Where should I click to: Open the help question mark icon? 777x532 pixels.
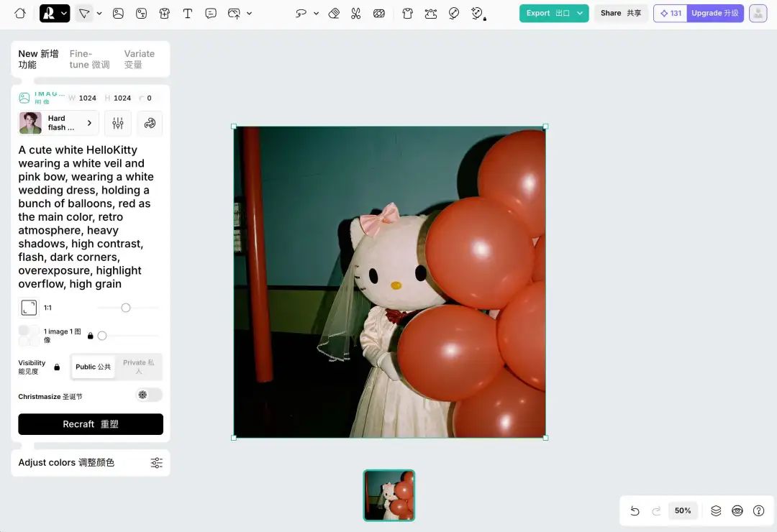pos(759,510)
